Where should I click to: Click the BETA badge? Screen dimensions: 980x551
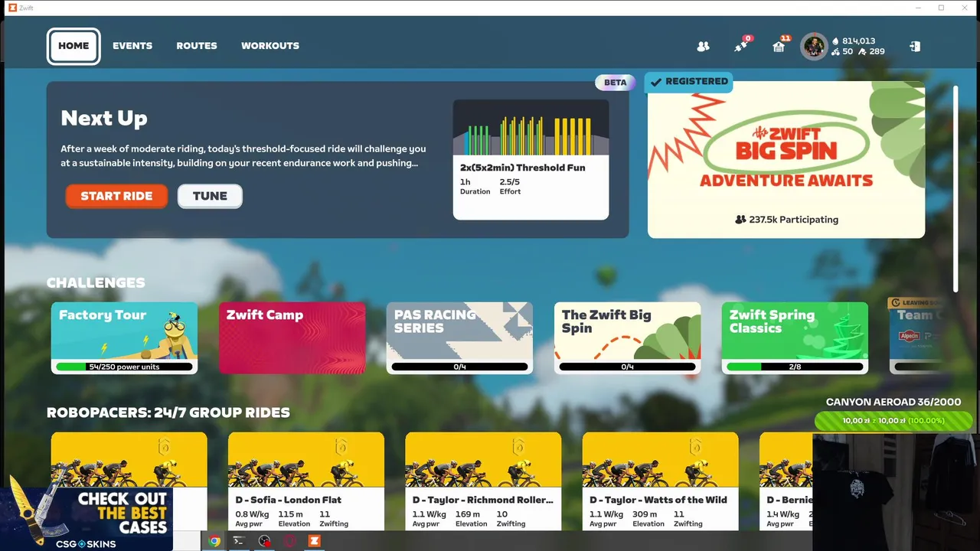click(615, 82)
